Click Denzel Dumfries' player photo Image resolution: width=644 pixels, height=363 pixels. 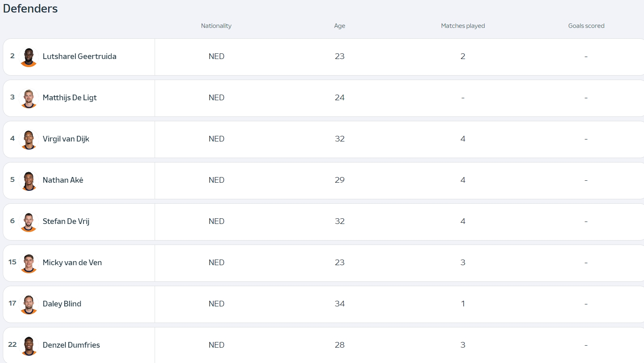coord(29,346)
